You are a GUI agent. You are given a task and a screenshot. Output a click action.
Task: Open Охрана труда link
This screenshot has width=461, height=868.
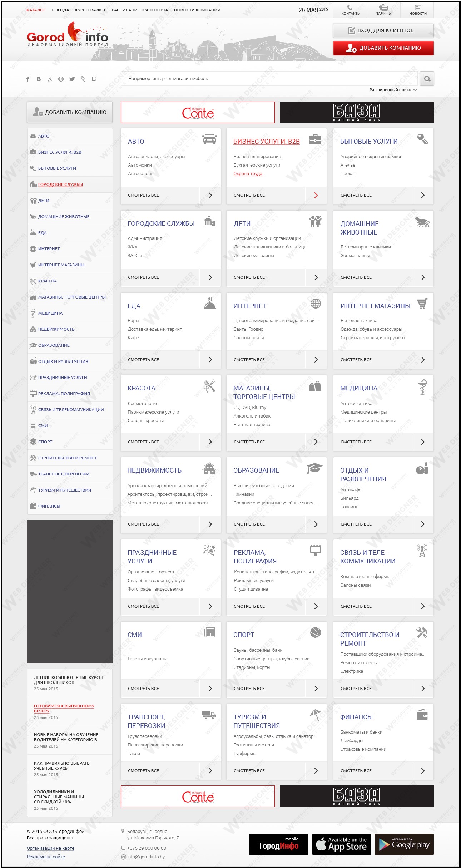pos(248,174)
